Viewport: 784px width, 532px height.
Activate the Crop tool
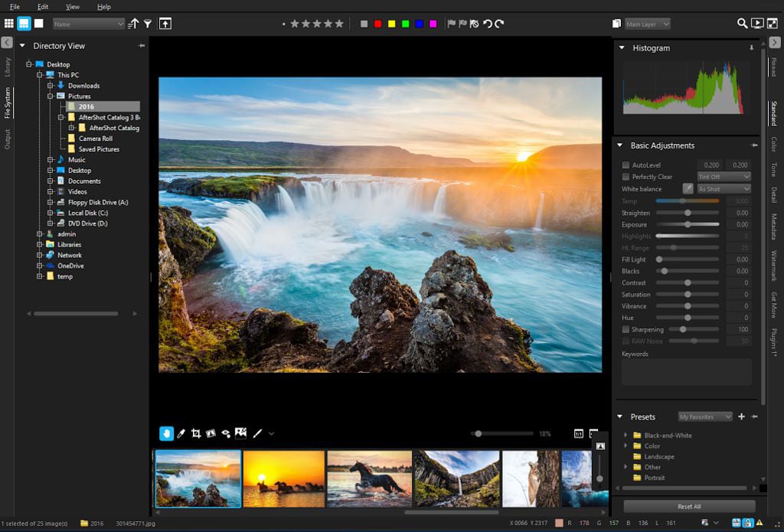196,433
